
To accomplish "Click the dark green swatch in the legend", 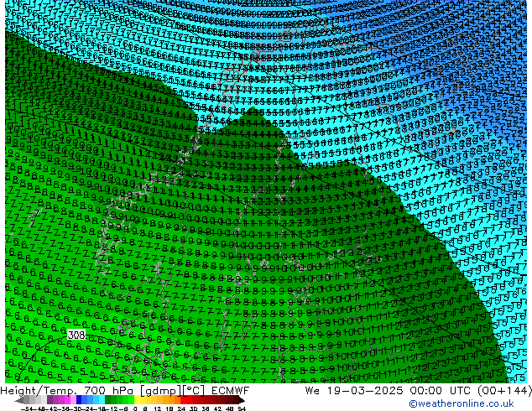I will point(108,400).
